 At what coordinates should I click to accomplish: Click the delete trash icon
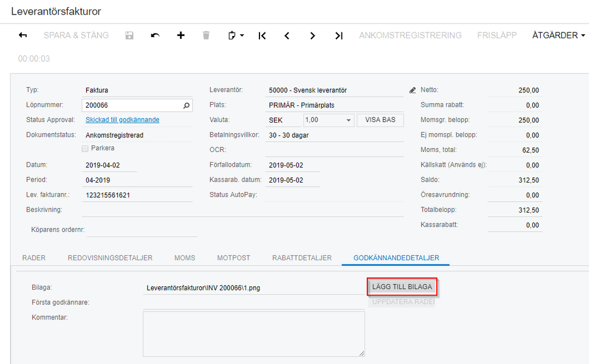pyautogui.click(x=206, y=35)
